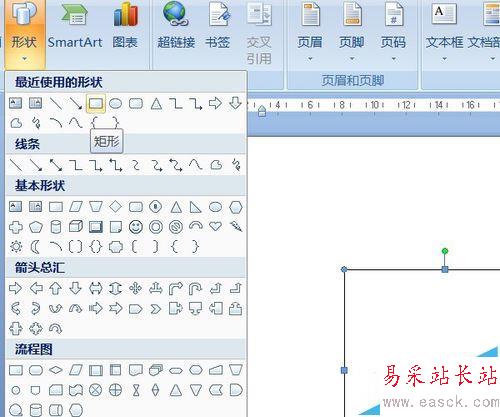Open the 页眉 header dropdown
This screenshot has width=500, height=417.
pyautogui.click(x=310, y=32)
